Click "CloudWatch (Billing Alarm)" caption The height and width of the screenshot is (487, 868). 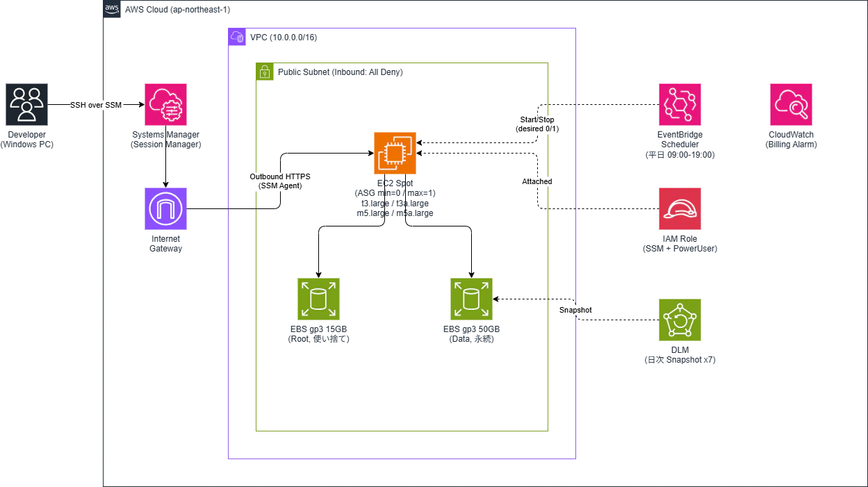792,140
